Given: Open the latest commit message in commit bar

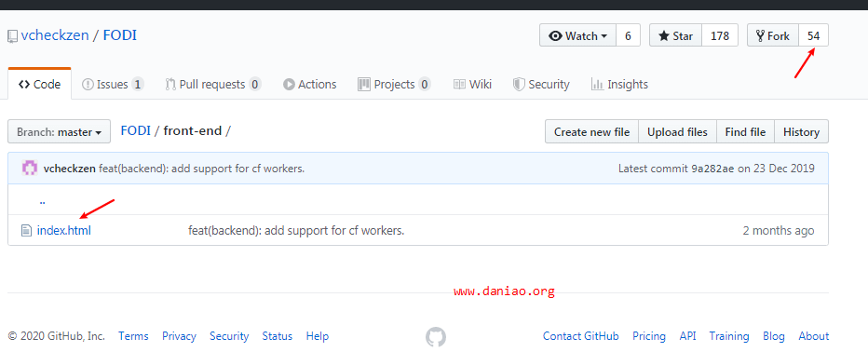Looking at the screenshot, I should click(201, 169).
